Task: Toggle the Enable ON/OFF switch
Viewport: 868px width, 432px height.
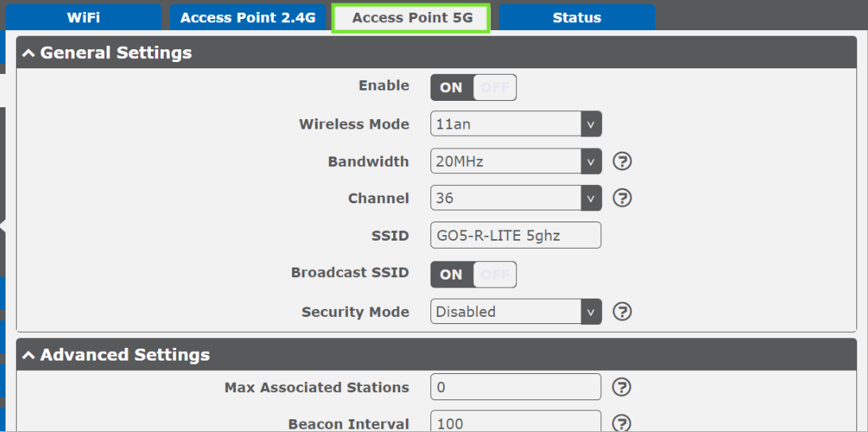Action: [473, 87]
